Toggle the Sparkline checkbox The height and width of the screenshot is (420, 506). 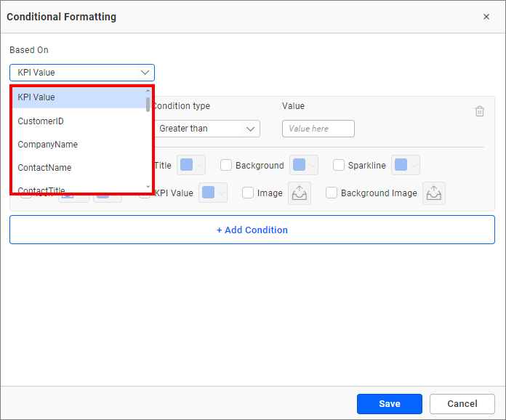pos(339,165)
